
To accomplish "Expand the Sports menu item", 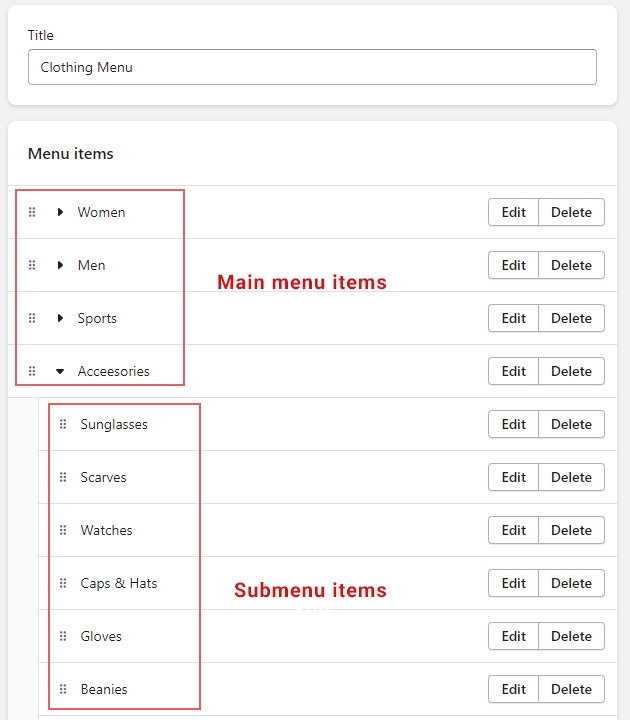I will tap(60, 318).
